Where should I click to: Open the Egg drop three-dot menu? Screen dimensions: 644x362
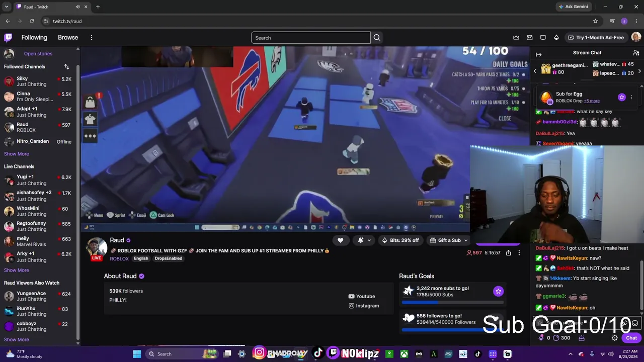[631, 97]
